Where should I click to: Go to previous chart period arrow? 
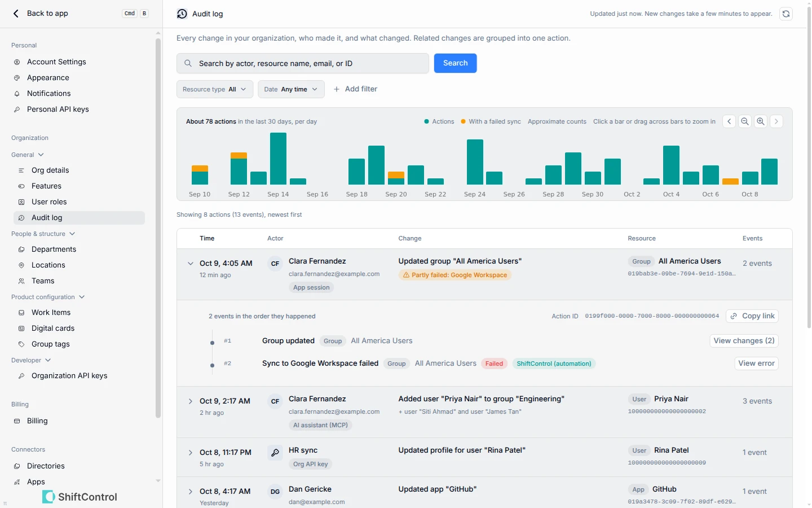(729, 121)
